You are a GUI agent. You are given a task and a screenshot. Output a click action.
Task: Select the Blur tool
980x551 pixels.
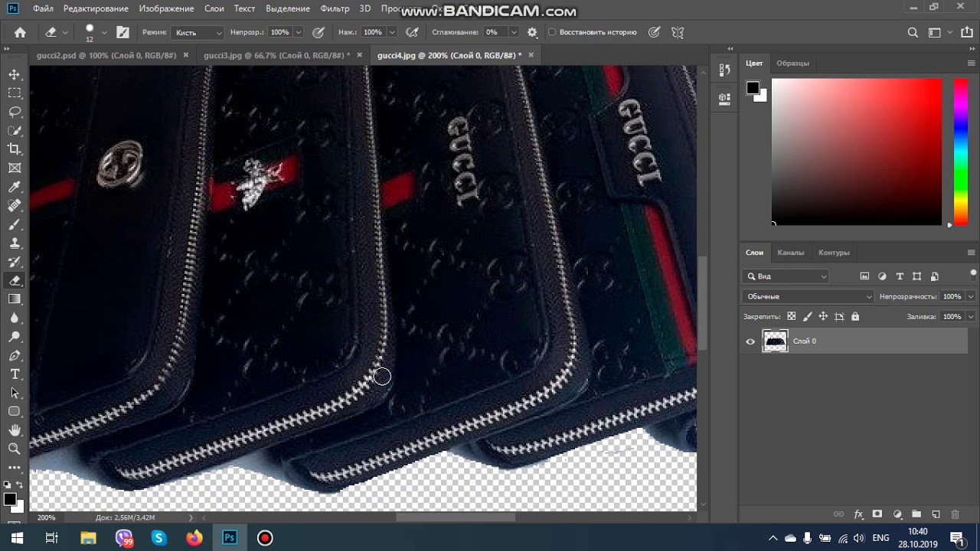[15, 318]
